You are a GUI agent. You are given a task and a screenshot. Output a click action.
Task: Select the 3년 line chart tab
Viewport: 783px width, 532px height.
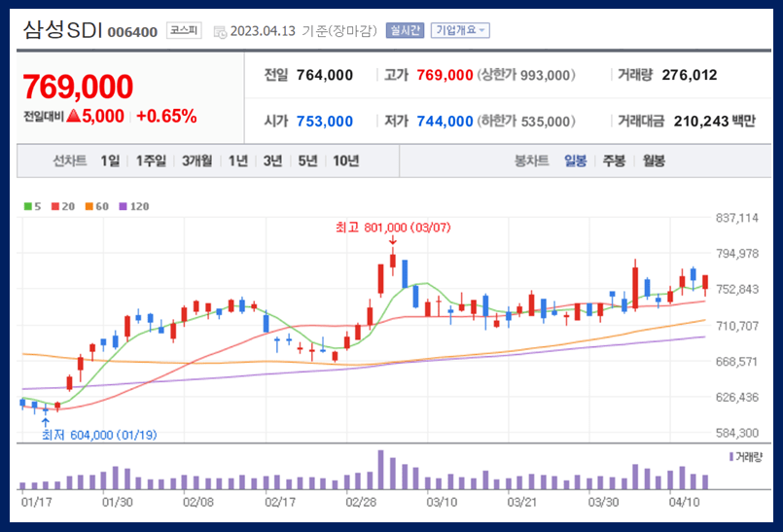coord(272,160)
